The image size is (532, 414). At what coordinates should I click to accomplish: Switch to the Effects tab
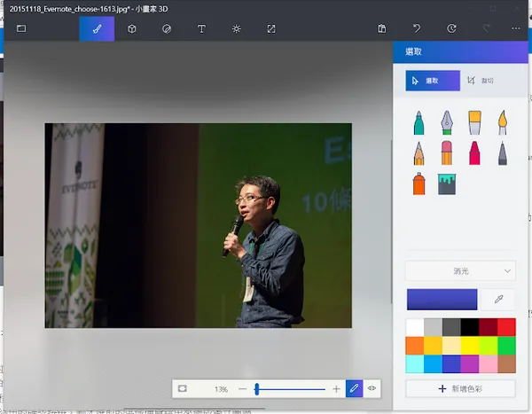[x=236, y=28]
